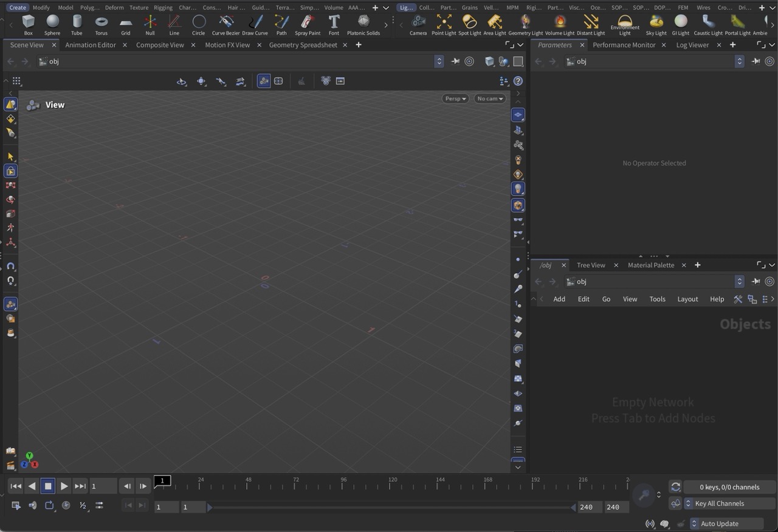The height and width of the screenshot is (532, 778).
Task: Add a Sky Light
Action: pos(656,25)
